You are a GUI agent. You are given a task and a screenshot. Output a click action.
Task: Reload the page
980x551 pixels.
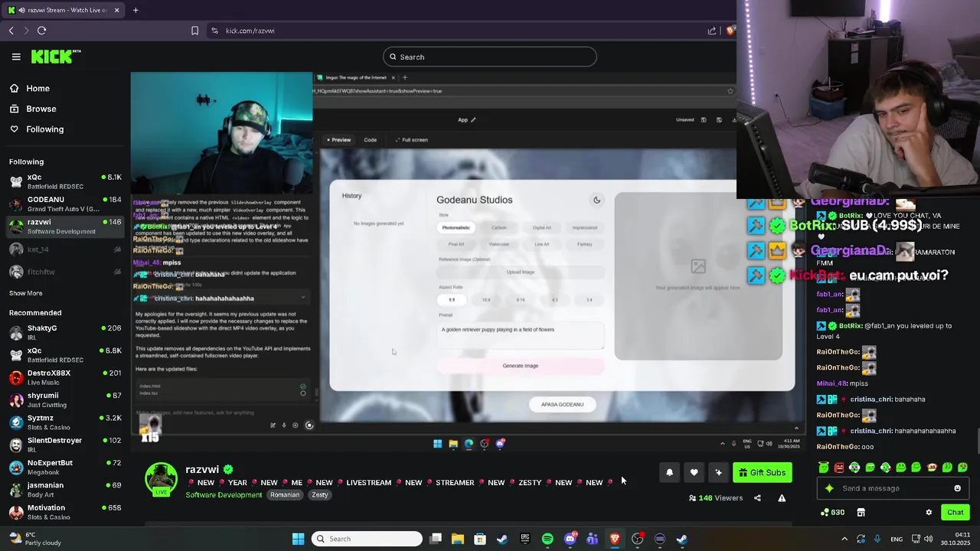[41, 31]
